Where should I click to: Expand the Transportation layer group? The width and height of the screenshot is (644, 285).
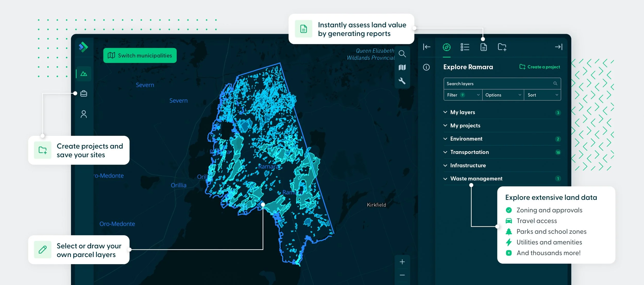(469, 152)
